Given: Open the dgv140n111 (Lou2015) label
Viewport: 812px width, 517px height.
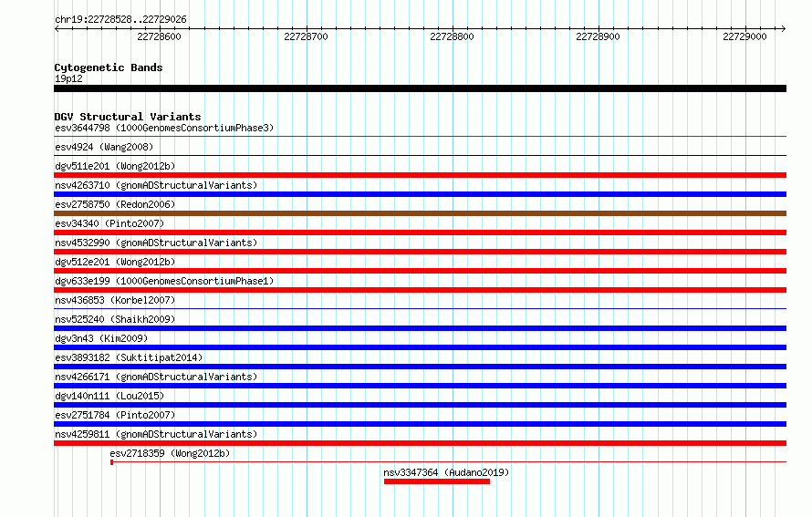Looking at the screenshot, I should point(109,396).
